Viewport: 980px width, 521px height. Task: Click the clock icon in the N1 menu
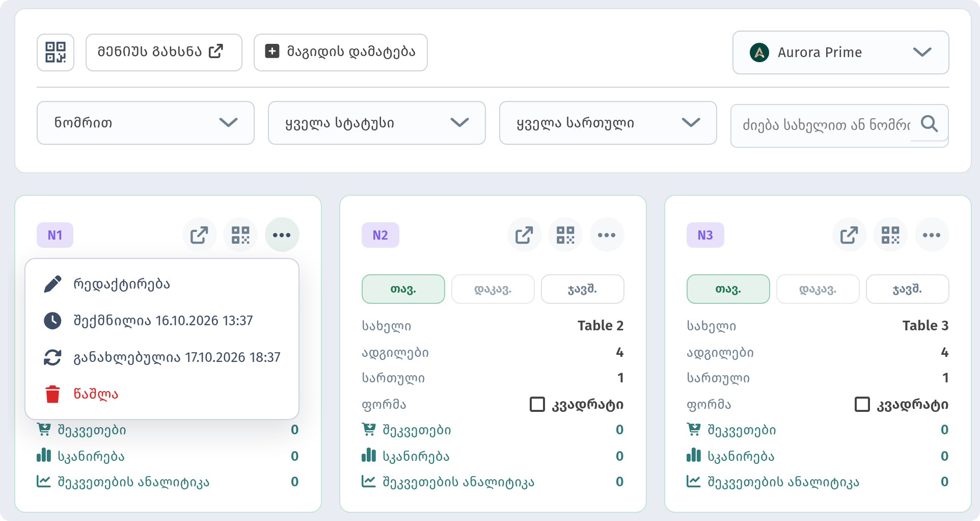(52, 321)
